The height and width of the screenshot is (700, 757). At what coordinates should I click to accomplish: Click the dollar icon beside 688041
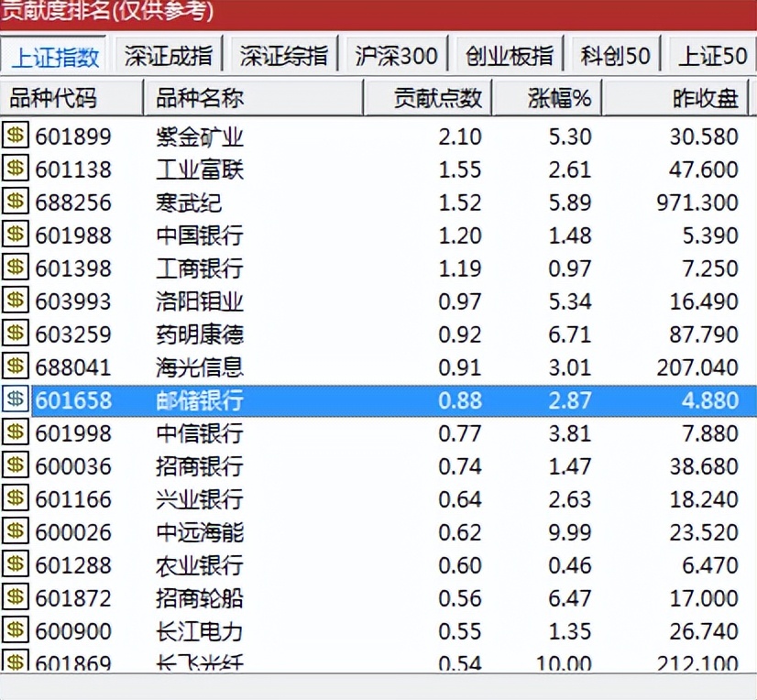[15, 366]
